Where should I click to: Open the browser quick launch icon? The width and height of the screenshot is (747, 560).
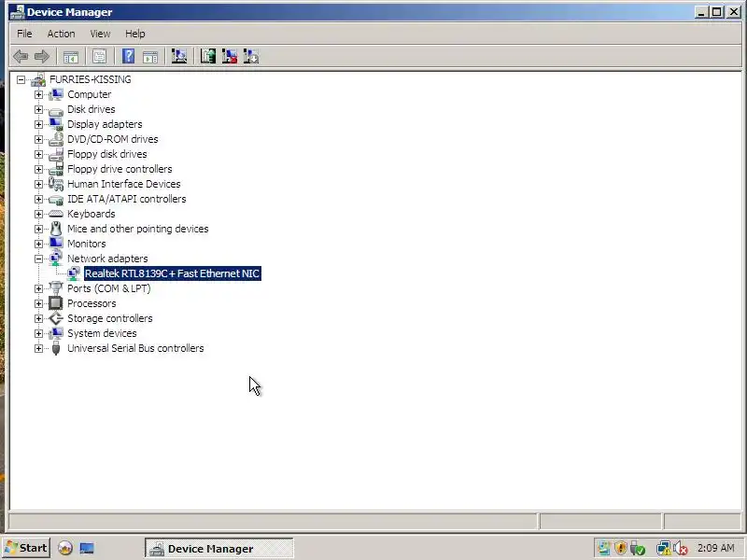coord(65,548)
